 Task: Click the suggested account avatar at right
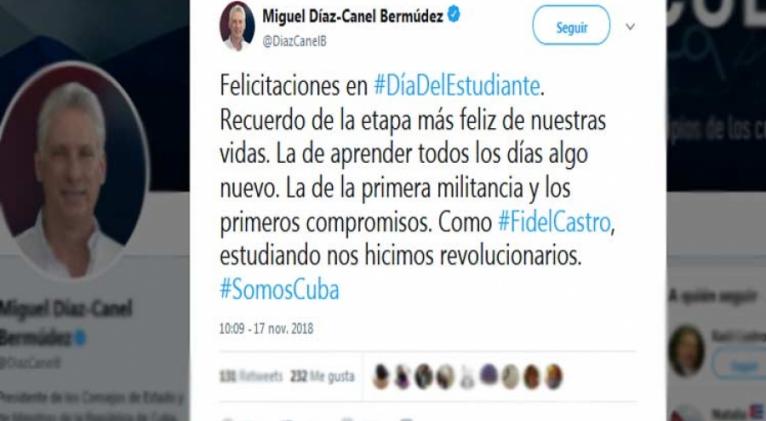click(686, 351)
